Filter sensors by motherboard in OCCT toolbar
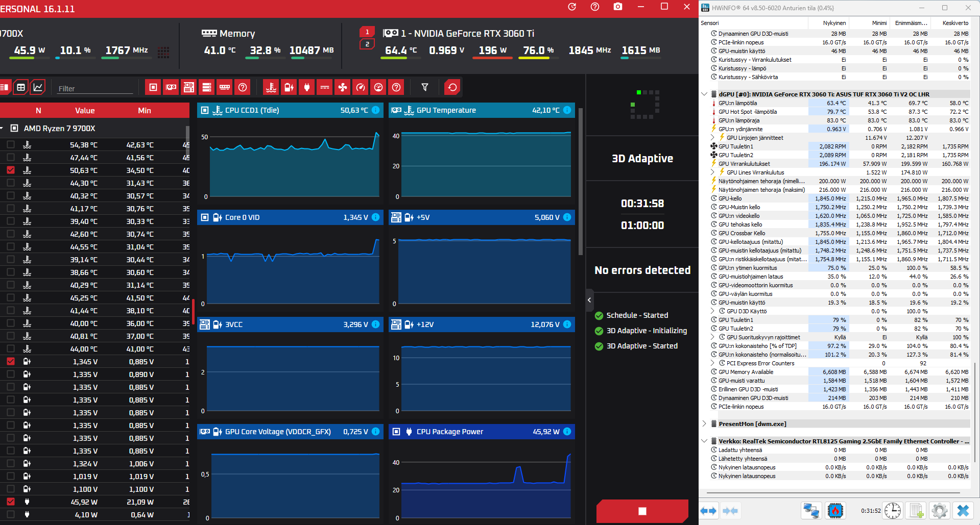The width and height of the screenshot is (980, 525). (189, 87)
